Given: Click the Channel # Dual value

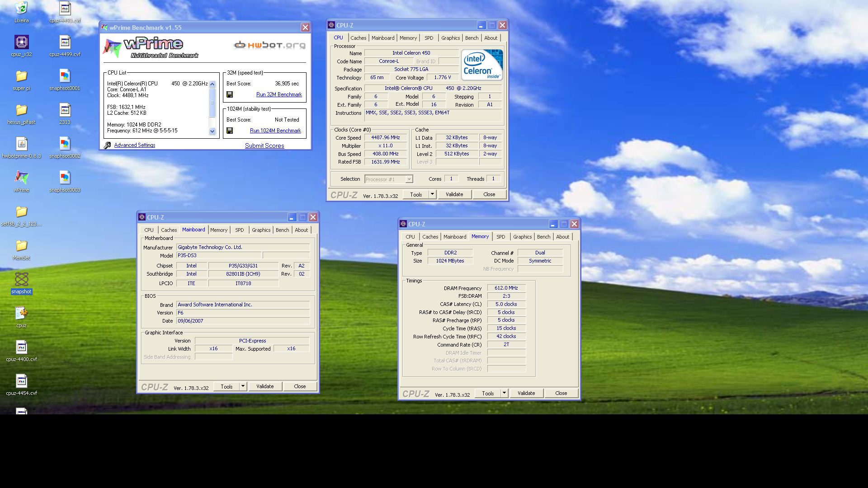Looking at the screenshot, I should pos(540,253).
